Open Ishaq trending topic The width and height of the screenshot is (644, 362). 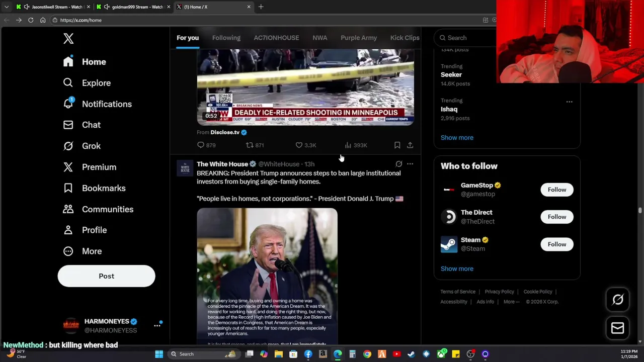coord(449,109)
